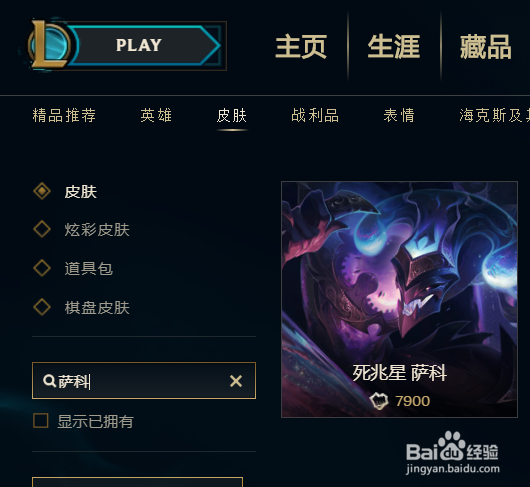Screen dimensions: 530x487
Task: Open the 生涯 section
Action: (x=394, y=46)
